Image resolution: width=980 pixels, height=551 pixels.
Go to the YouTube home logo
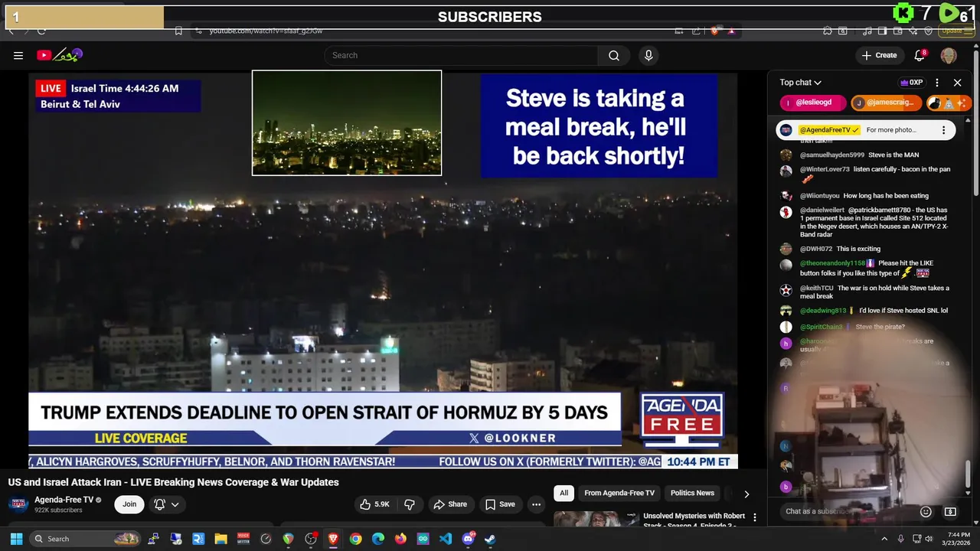(60, 55)
